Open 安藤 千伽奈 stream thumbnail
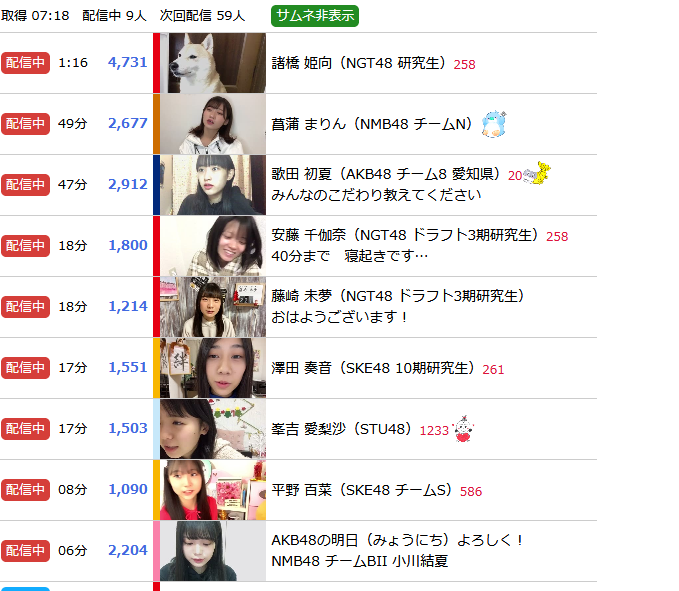679x591 pixels. tap(213, 246)
